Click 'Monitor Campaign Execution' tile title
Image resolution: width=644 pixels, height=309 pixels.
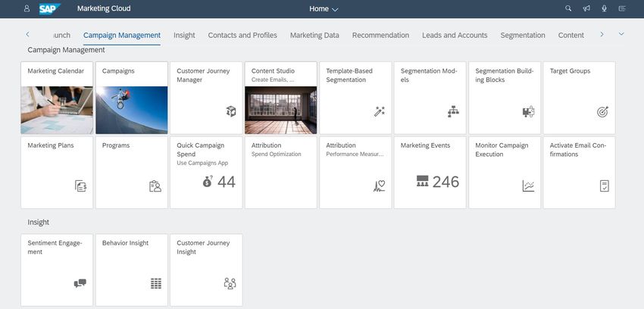[502, 150]
